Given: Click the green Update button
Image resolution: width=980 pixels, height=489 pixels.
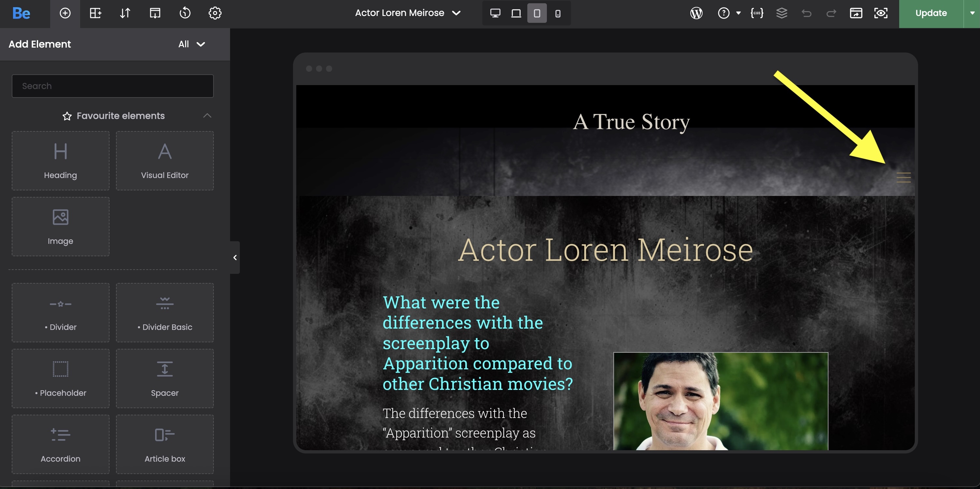Looking at the screenshot, I should [x=930, y=13].
